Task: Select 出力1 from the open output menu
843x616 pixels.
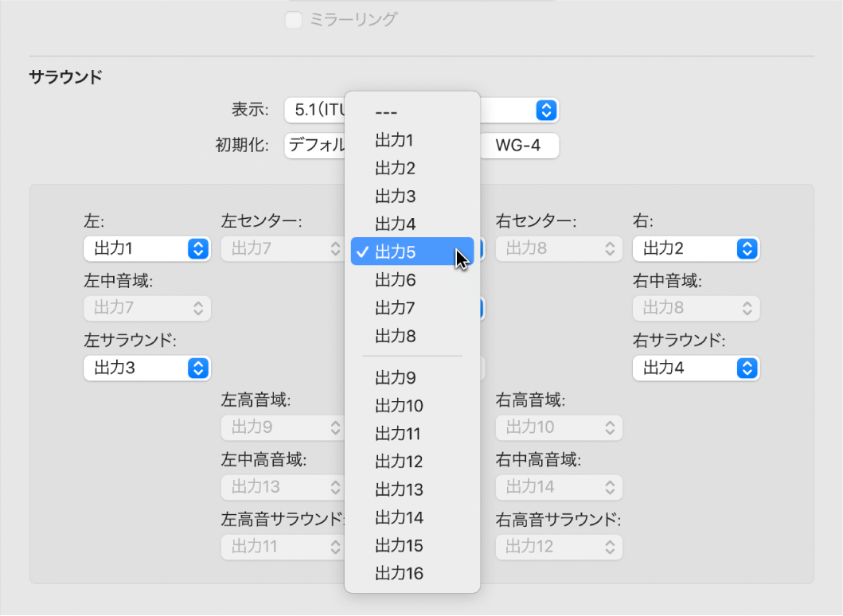Action: [x=393, y=140]
